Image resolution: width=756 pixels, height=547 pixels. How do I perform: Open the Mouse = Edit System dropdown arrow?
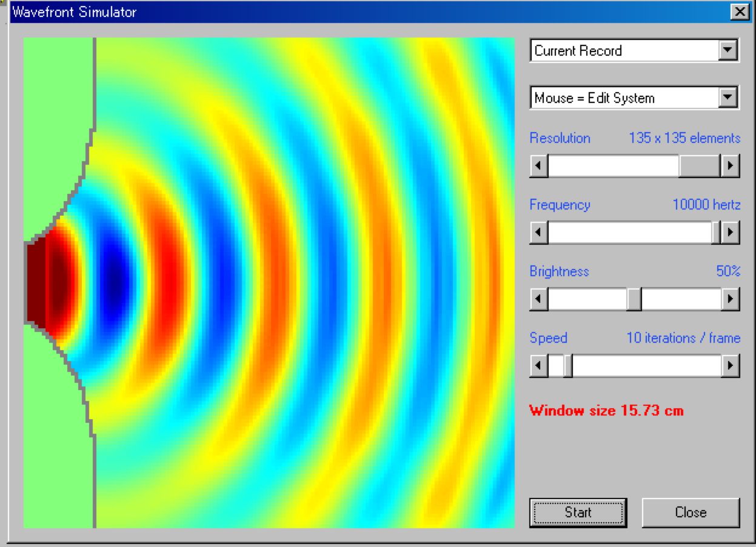coord(728,97)
